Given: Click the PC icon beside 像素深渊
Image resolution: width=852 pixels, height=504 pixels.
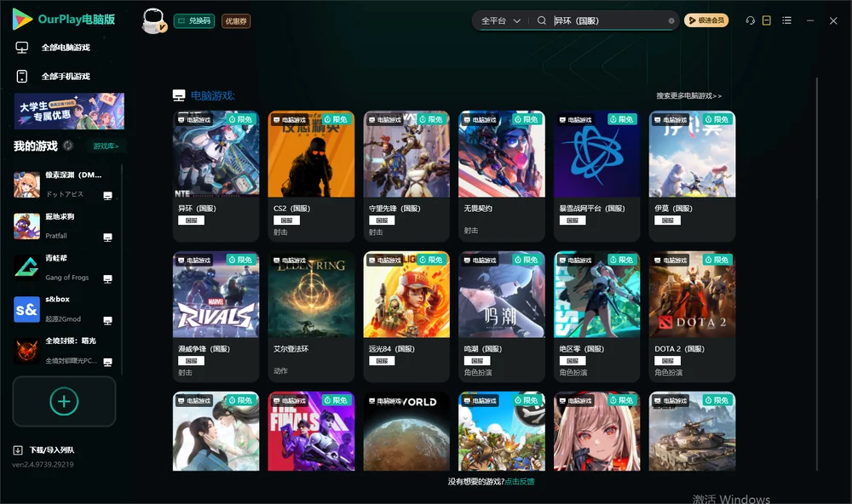Looking at the screenshot, I should [x=107, y=196].
